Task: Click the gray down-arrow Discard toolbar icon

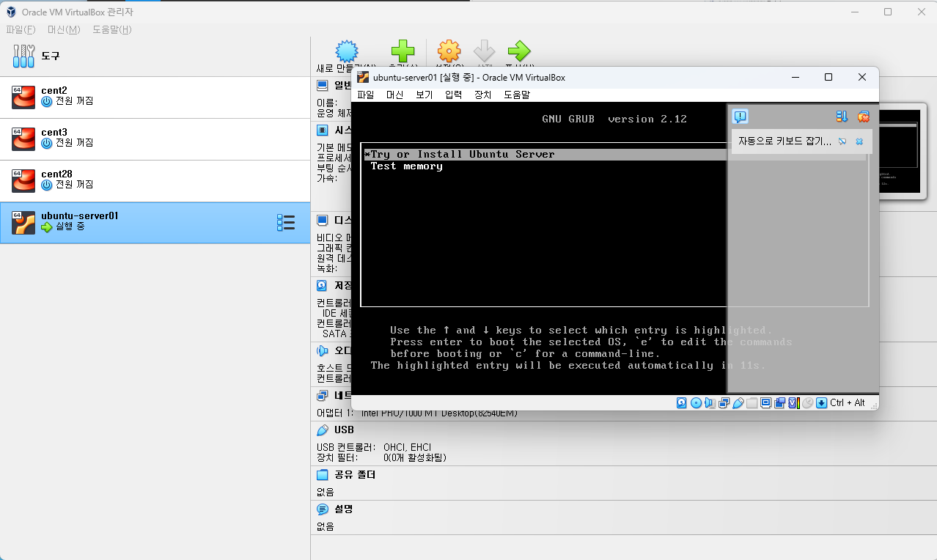Action: click(484, 51)
